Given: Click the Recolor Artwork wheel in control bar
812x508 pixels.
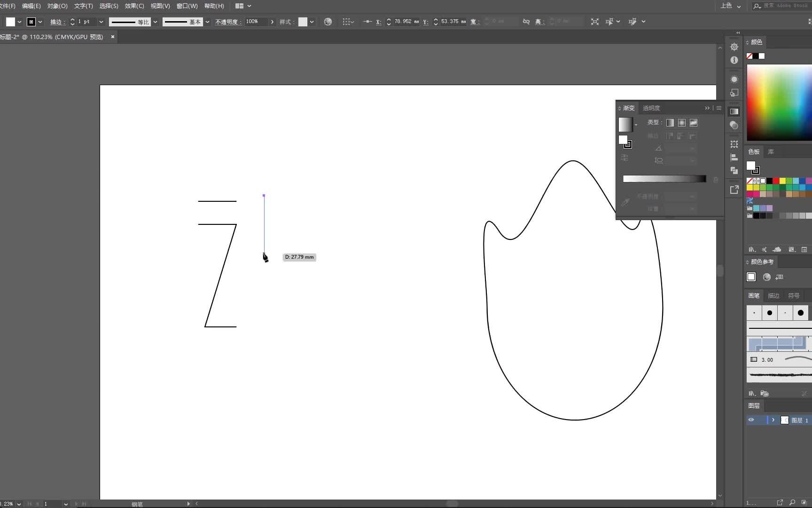Looking at the screenshot, I should click(x=328, y=22).
